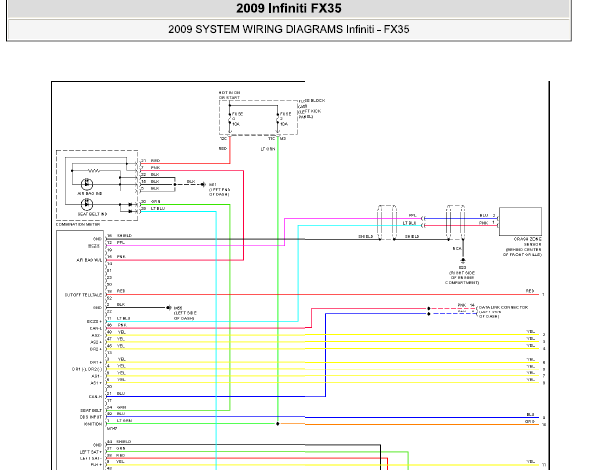Click the "COMBINATION METER" label
This screenshot has height=470, width=600.
(77, 224)
